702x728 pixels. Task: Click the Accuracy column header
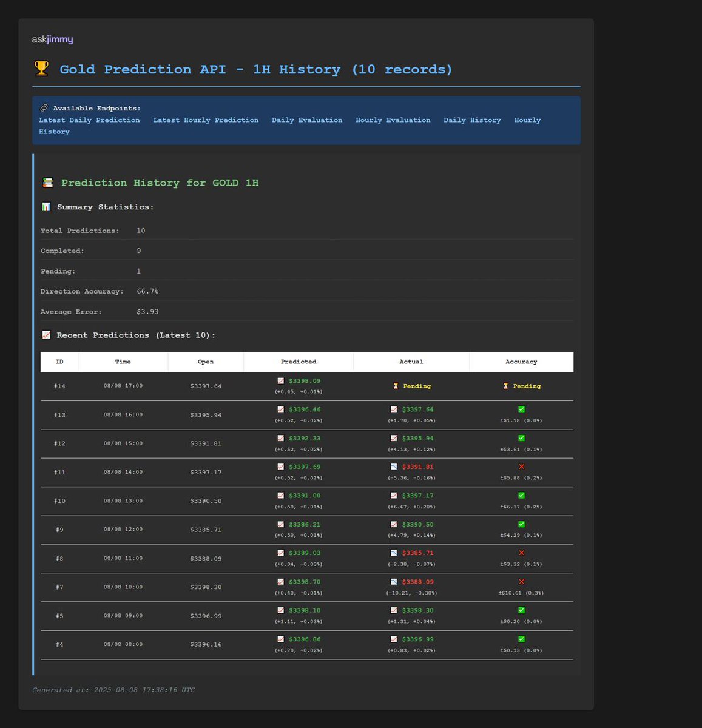pos(521,362)
